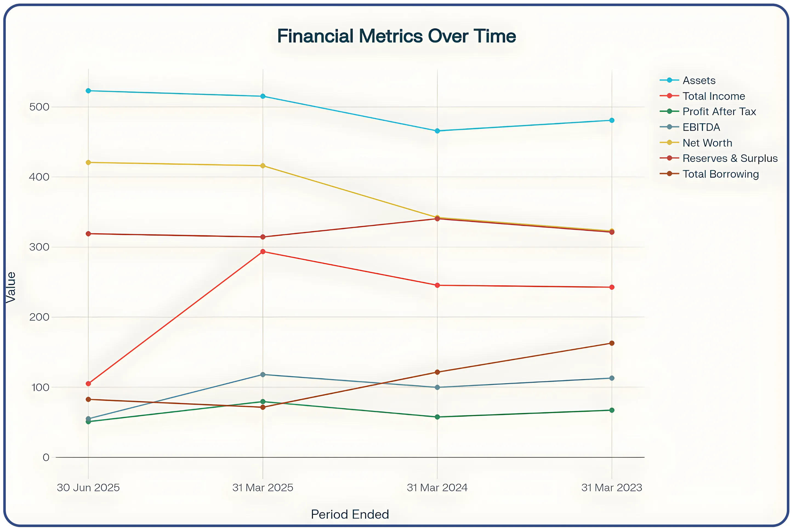The height and width of the screenshot is (532, 794).
Task: Toggle Profit After Tax legend item
Action: (719, 111)
